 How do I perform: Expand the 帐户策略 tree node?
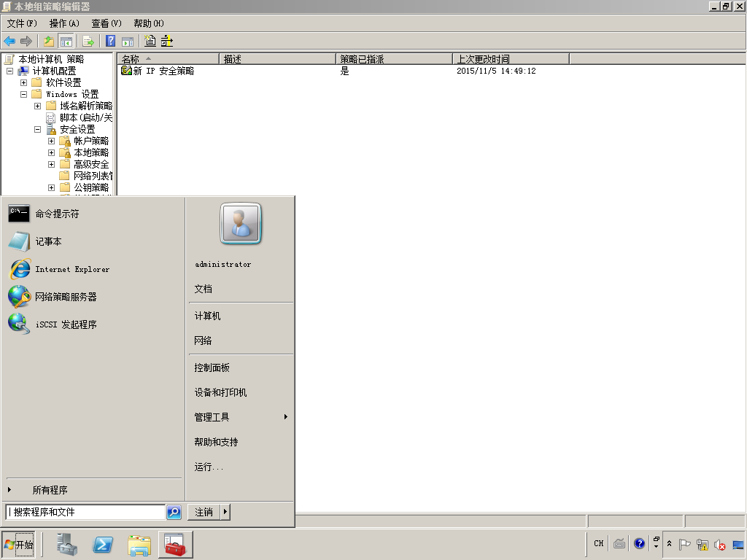pyautogui.click(x=52, y=141)
